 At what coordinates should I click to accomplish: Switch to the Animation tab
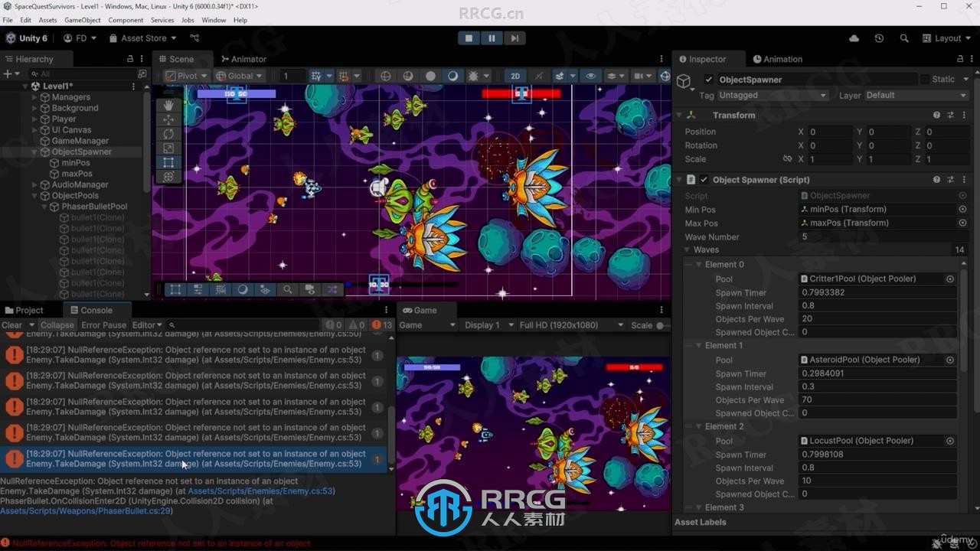point(777,59)
